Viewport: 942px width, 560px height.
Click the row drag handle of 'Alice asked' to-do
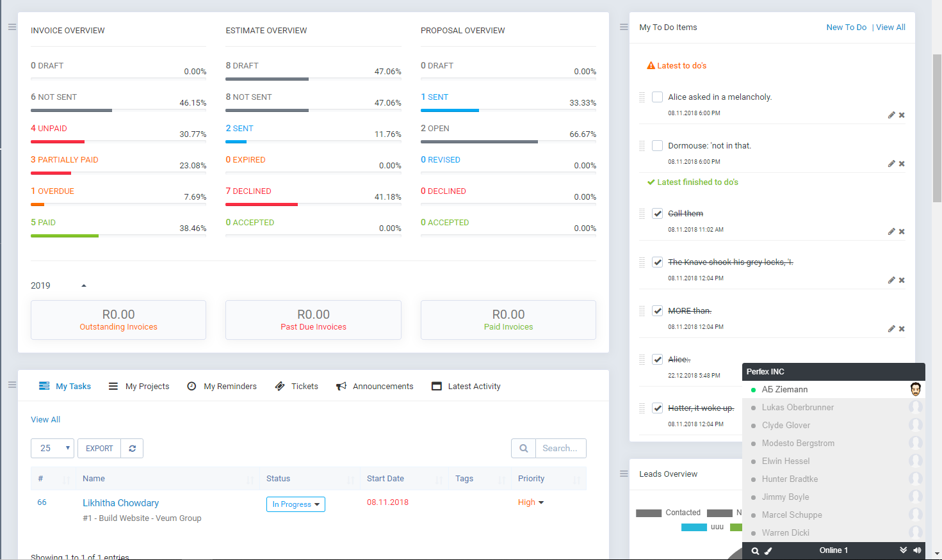[642, 97]
